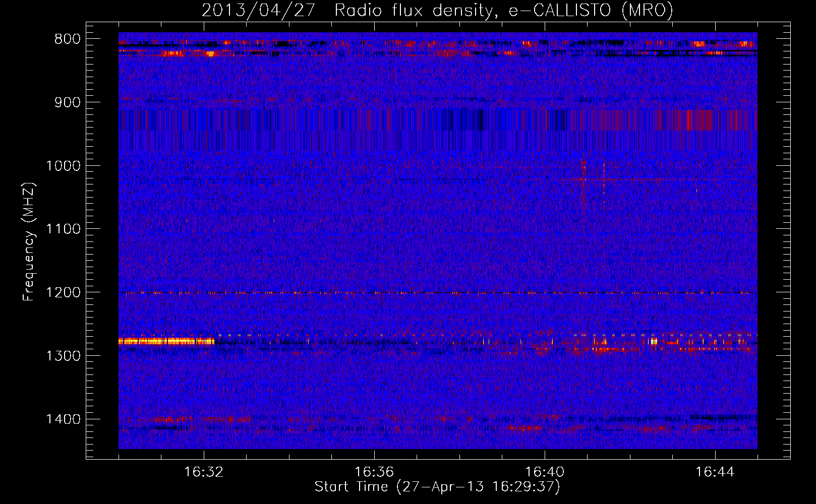The width and height of the screenshot is (816, 504).
Task: Click the plot title "Radio flux density, e-CALLISTO (MRO)"
Action: [504, 11]
